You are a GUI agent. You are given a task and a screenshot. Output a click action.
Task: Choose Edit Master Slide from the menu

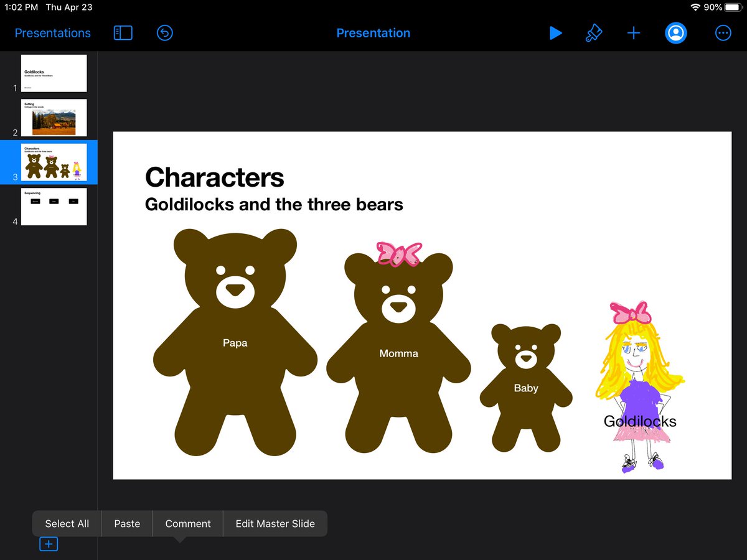coord(275,523)
